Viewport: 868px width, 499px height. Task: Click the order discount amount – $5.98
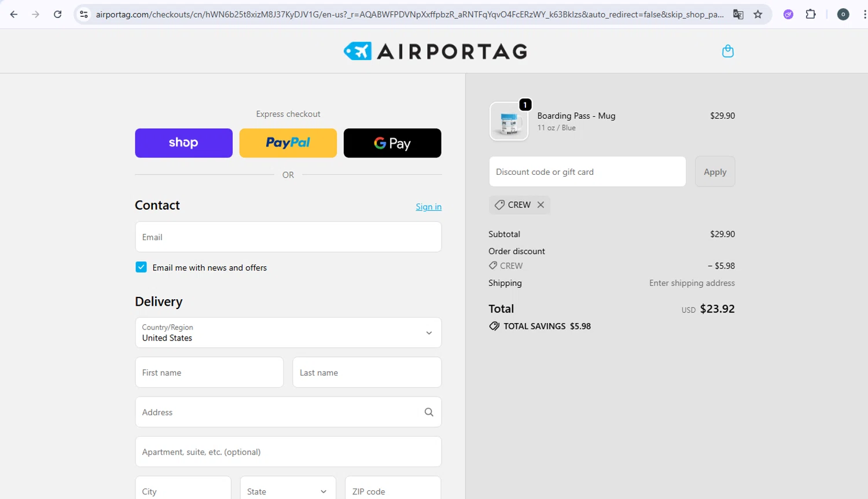click(x=722, y=266)
